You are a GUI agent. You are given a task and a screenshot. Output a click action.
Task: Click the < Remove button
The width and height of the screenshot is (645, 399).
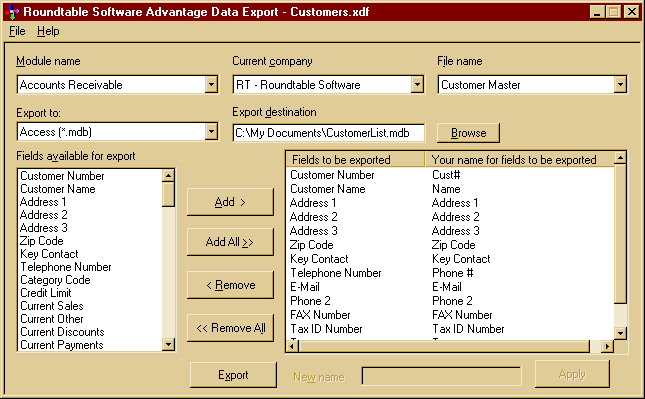coord(230,285)
